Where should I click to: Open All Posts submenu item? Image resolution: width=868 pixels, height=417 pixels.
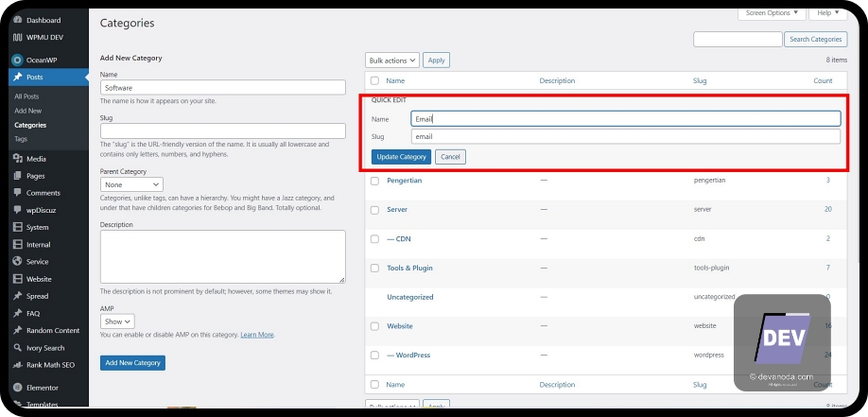click(26, 96)
